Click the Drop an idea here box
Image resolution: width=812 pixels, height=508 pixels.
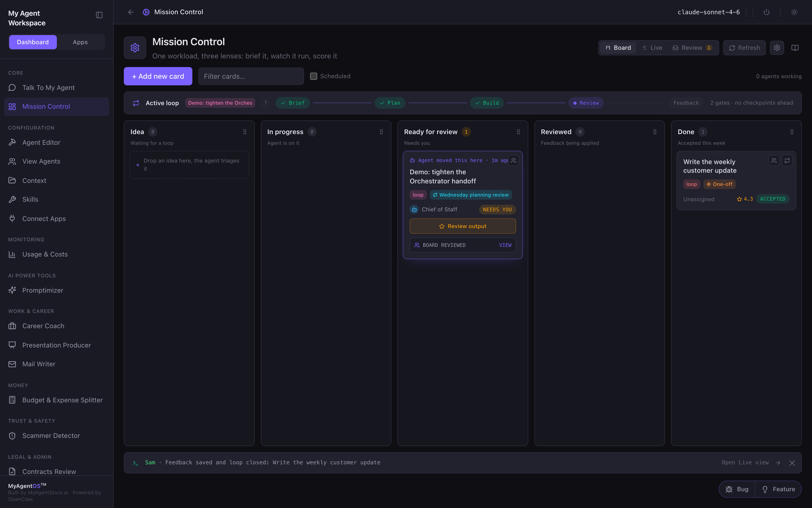click(x=189, y=165)
